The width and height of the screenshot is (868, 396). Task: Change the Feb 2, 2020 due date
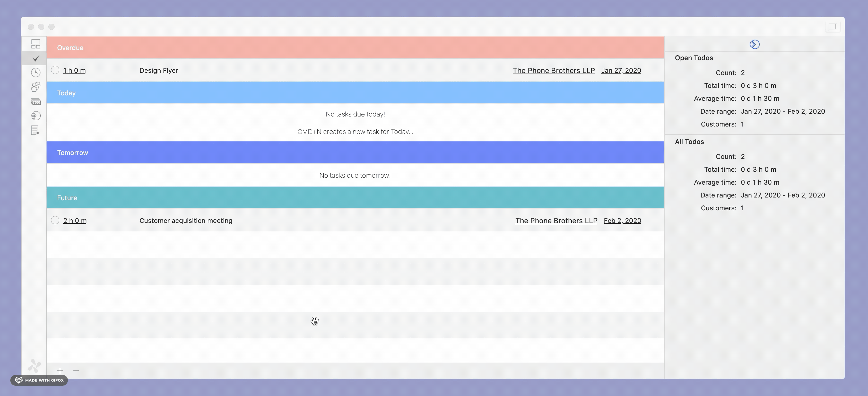622,221
